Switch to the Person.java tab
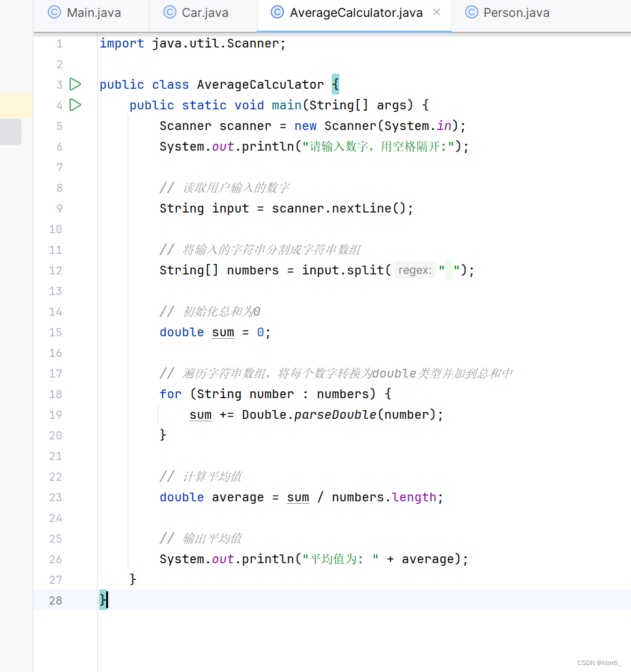 tap(508, 13)
